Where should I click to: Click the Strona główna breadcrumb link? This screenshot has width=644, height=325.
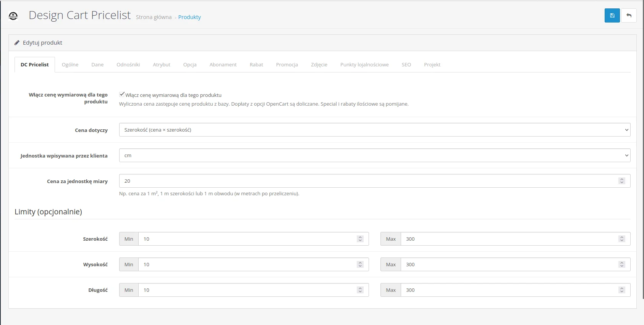154,17
